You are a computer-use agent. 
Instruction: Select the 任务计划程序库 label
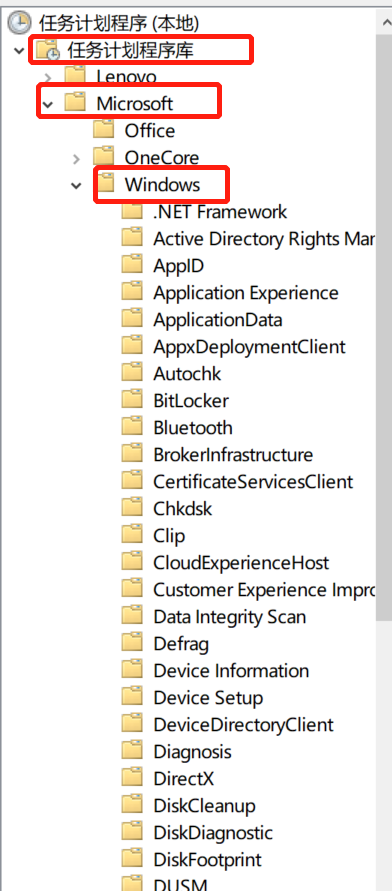coord(131,50)
